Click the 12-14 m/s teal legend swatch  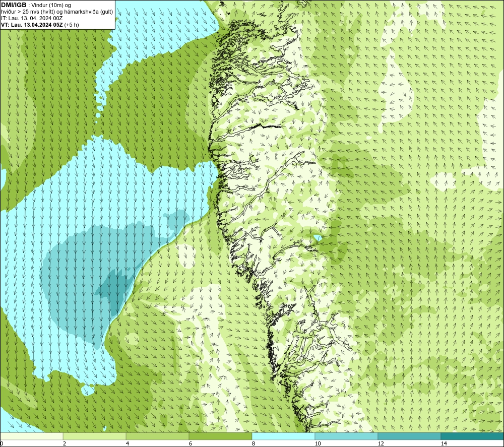409,436
